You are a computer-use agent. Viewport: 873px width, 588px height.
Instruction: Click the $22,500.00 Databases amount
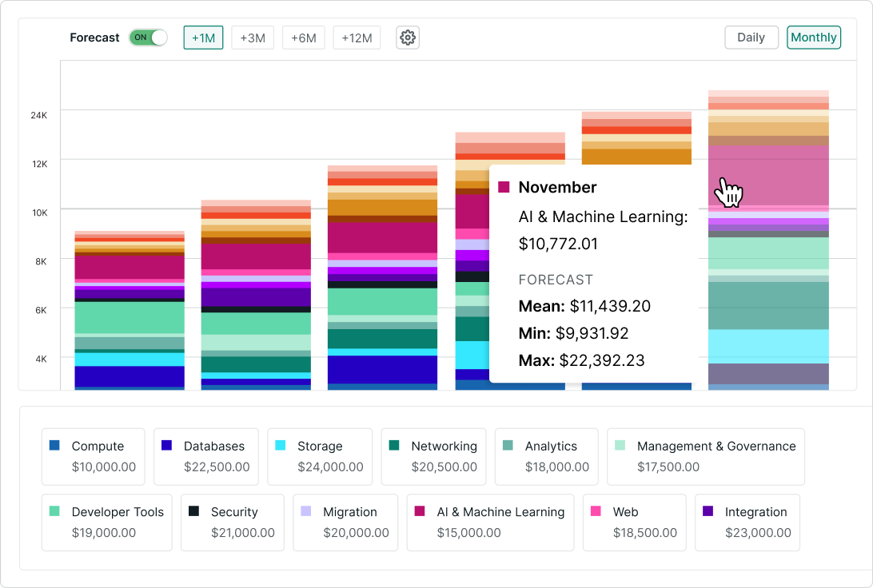[217, 467]
